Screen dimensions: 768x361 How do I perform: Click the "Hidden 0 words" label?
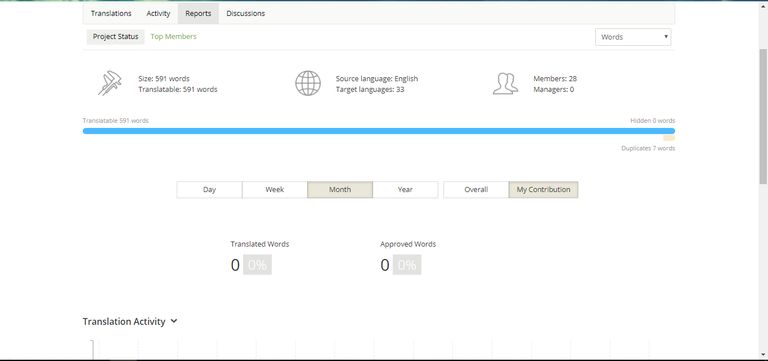click(x=652, y=120)
